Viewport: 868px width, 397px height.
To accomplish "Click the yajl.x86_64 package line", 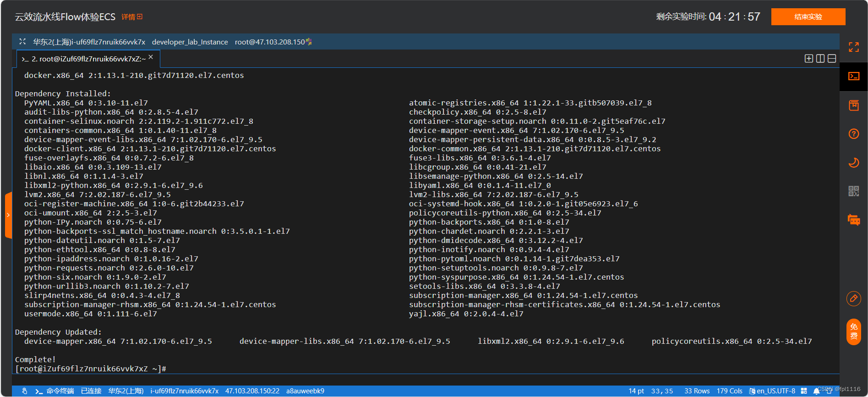I will tap(466, 314).
